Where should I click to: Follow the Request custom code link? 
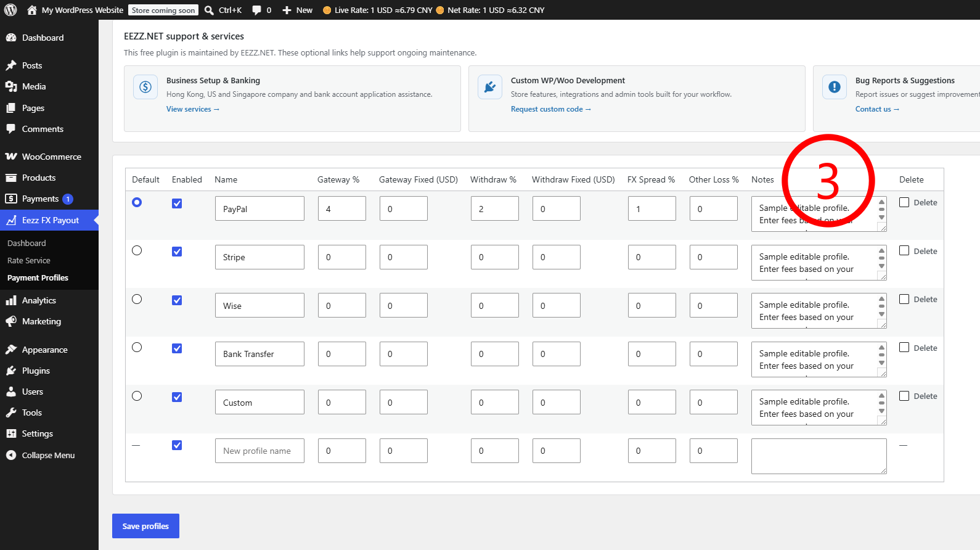click(550, 109)
